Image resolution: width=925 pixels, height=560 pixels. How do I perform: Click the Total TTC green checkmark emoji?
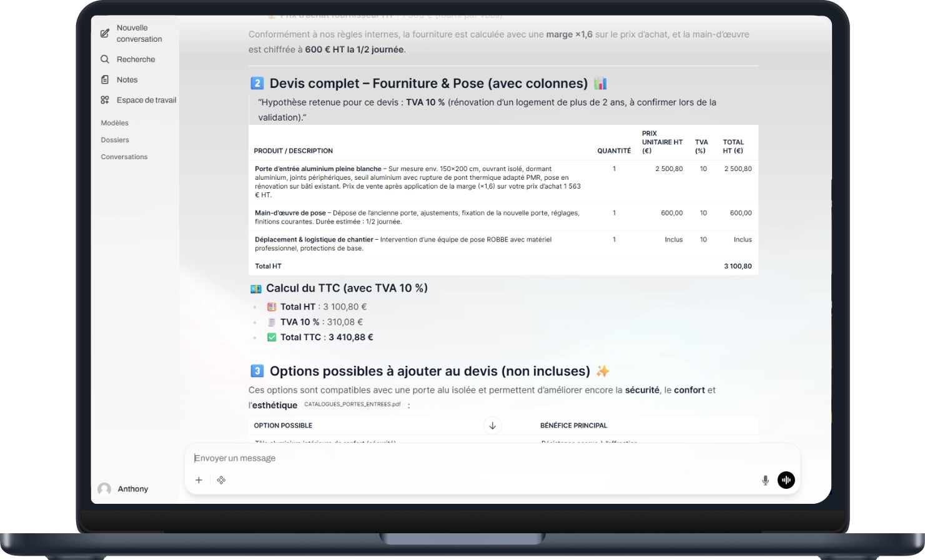272,337
